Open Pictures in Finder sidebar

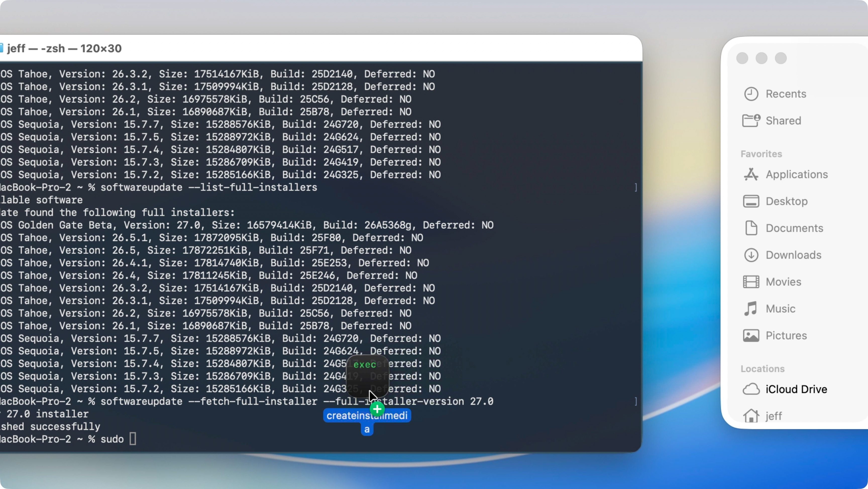click(786, 335)
